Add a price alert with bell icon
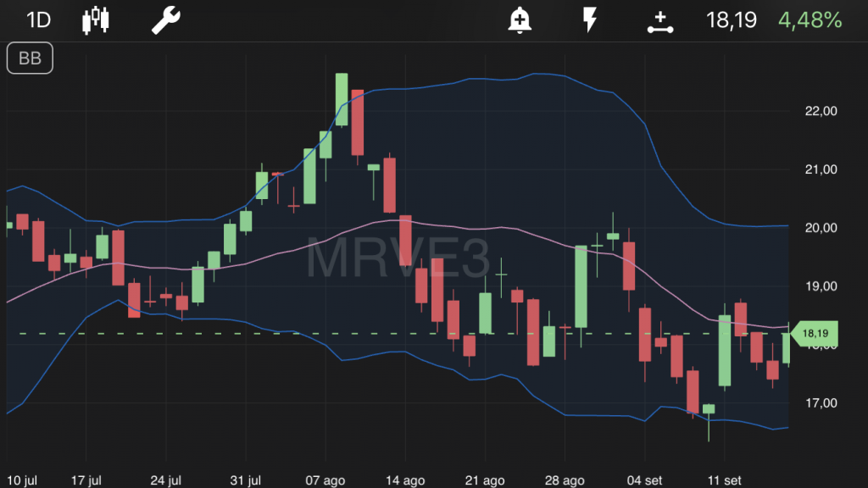This screenshot has height=488, width=868. (520, 20)
